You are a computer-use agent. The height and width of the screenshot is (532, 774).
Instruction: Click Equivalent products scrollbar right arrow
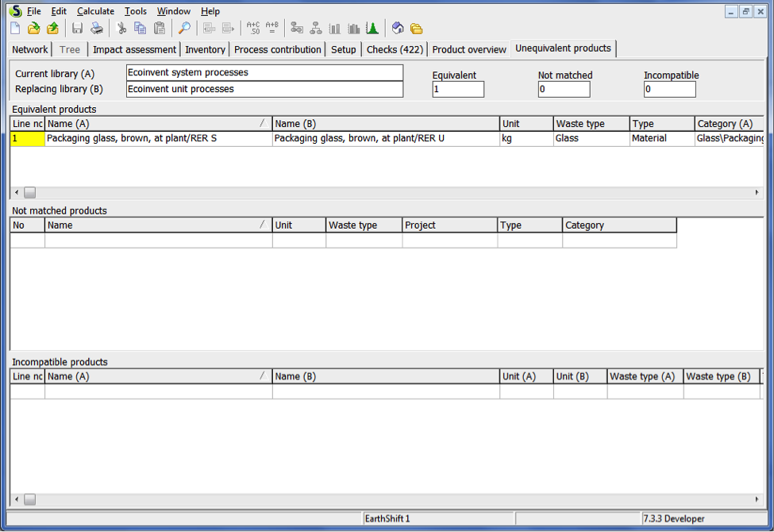pos(757,192)
